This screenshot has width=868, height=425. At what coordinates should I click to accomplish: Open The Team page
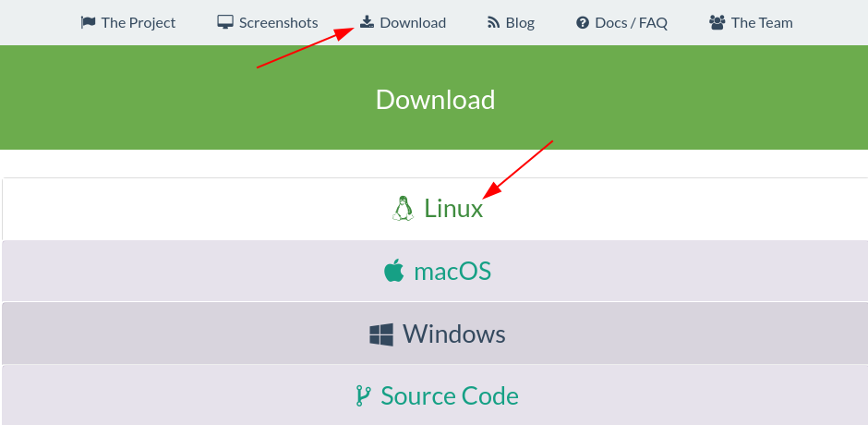751,23
